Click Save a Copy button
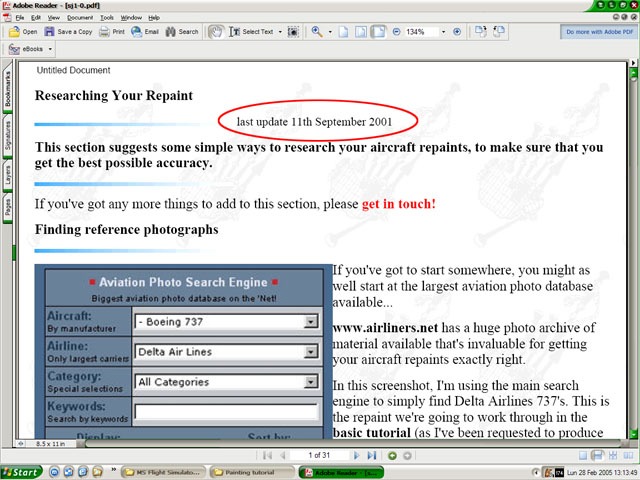 [x=68, y=31]
